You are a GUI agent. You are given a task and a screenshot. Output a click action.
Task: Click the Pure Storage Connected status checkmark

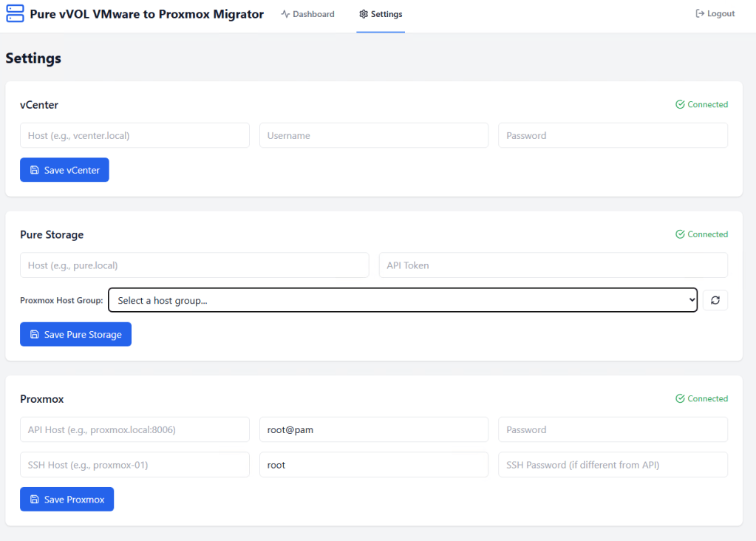pos(680,235)
